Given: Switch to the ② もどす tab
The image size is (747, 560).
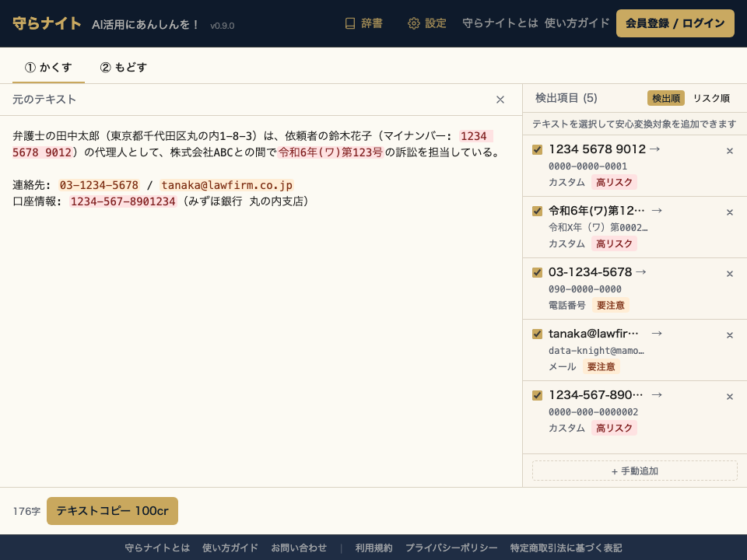Looking at the screenshot, I should (124, 67).
